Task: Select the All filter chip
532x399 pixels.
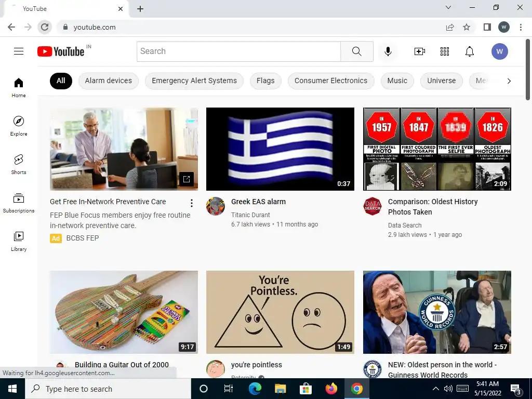Action: [61, 81]
